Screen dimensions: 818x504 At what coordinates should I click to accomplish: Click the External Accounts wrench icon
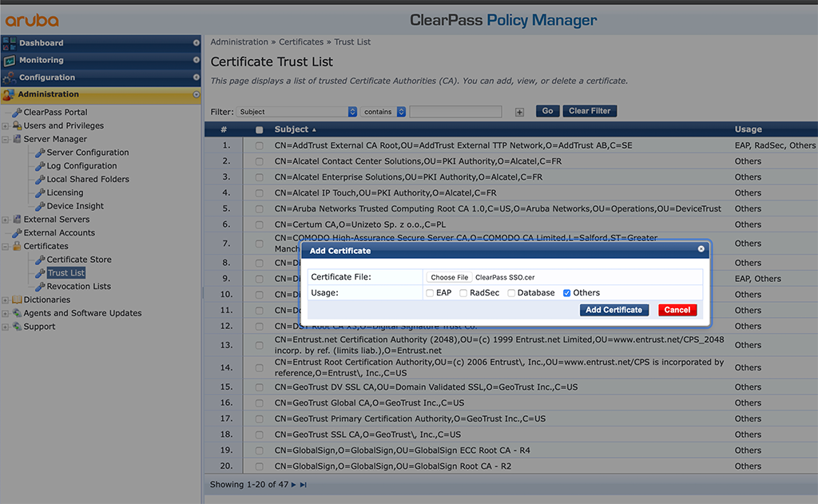[x=17, y=233]
